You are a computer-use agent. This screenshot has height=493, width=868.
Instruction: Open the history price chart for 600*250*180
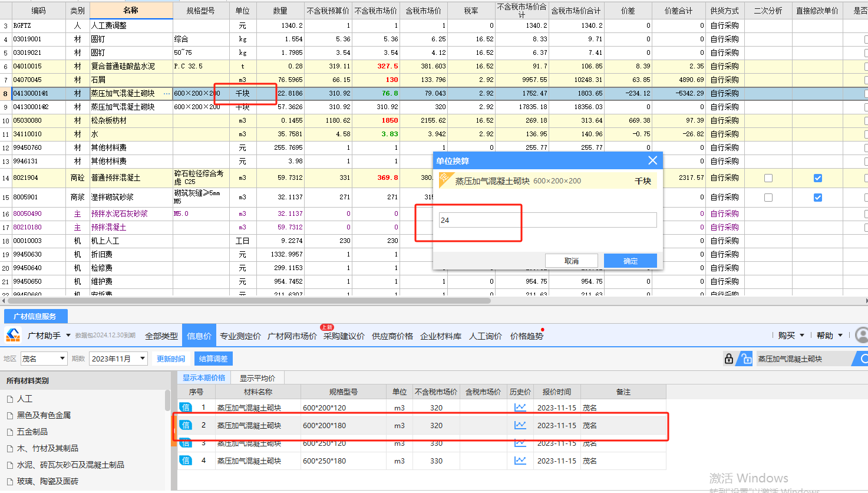coord(520,461)
